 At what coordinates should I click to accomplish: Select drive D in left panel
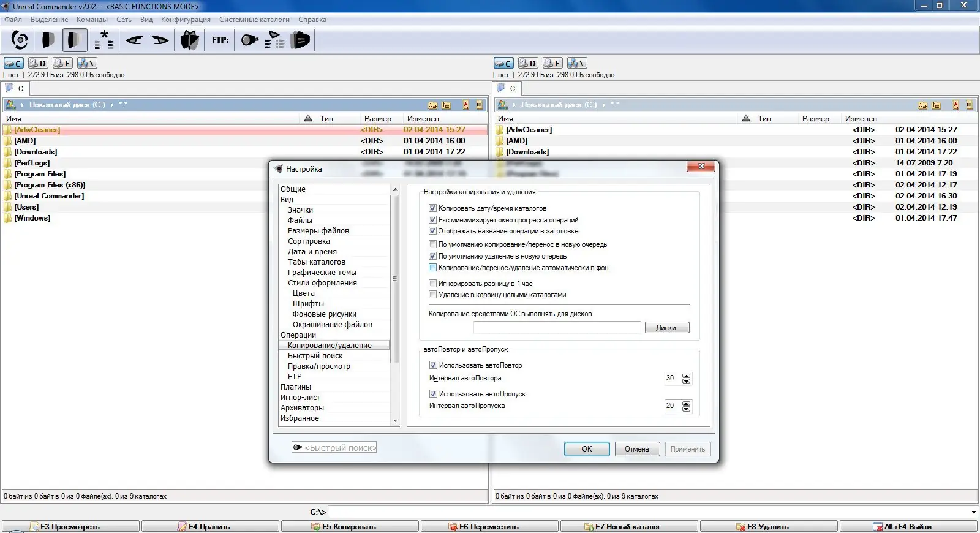coord(38,63)
